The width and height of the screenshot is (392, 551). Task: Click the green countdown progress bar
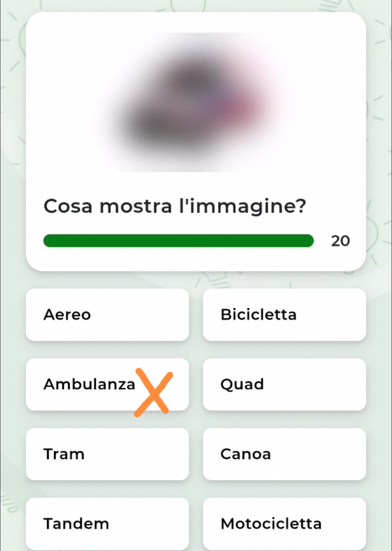(178, 241)
